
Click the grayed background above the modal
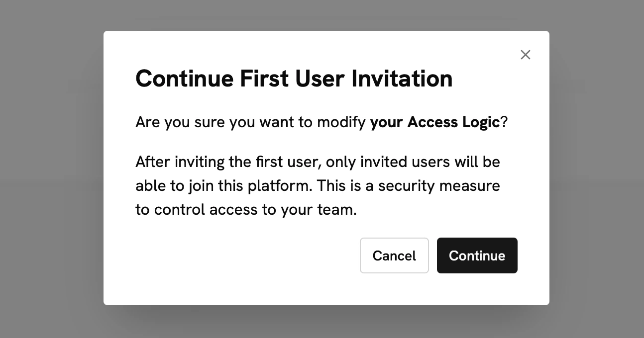(x=322, y=12)
